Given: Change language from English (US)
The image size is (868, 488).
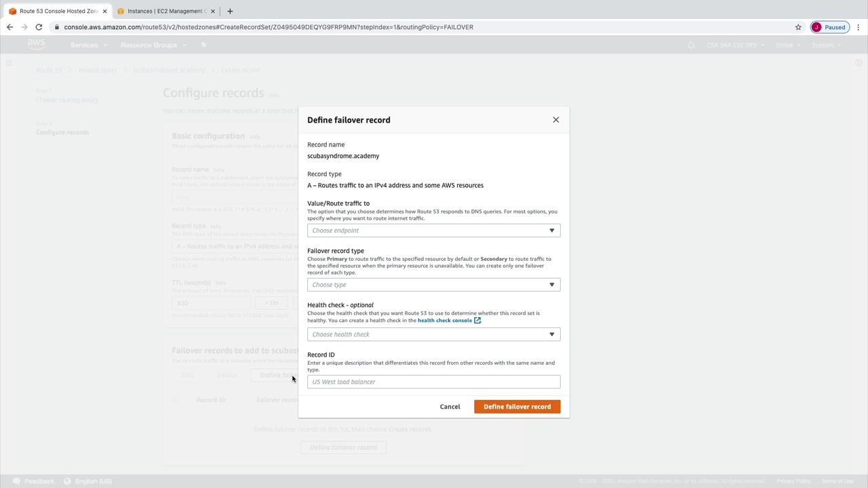Looking at the screenshot, I should pyautogui.click(x=94, y=481).
